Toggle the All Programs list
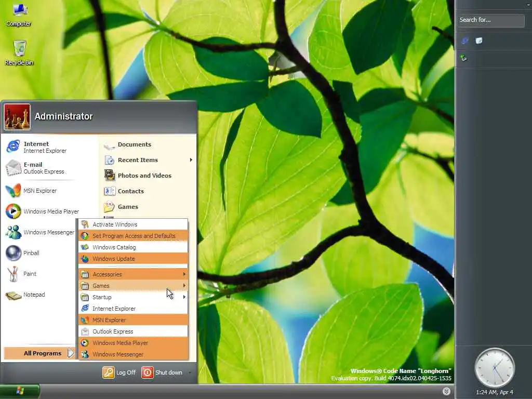This screenshot has width=532, height=399. 39,353
